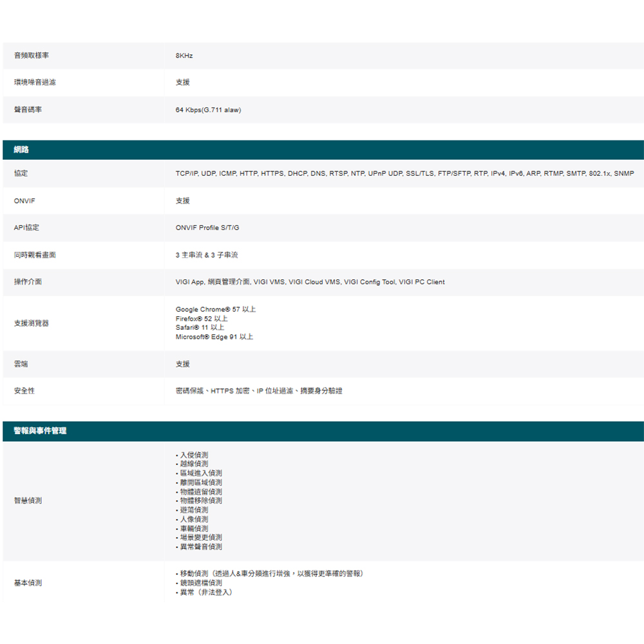Click the TCP/IP protocol list text
The image size is (644, 644).
(x=404, y=174)
